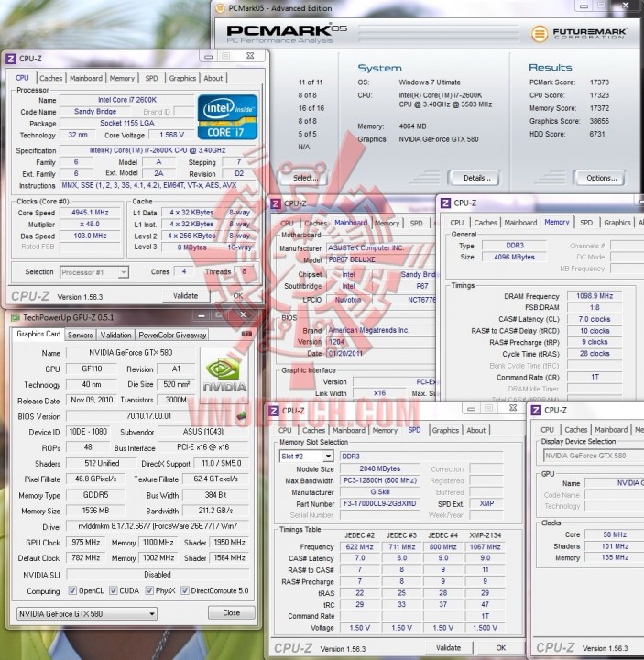Click the Graphics Score 38655 value

[599, 121]
